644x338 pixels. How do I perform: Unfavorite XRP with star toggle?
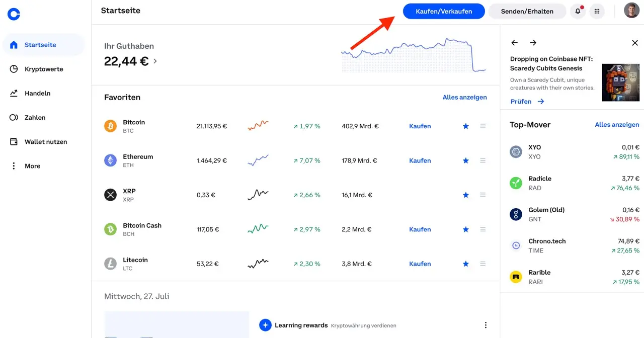click(x=466, y=195)
